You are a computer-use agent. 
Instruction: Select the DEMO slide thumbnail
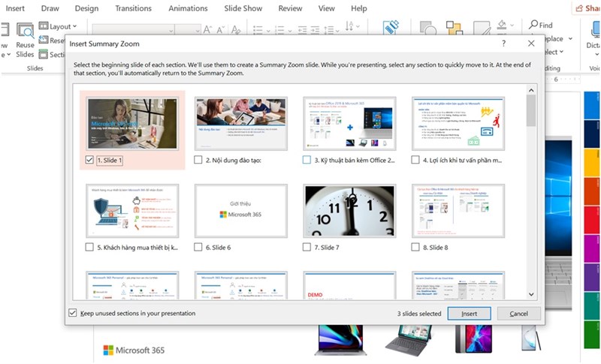pyautogui.click(x=349, y=285)
